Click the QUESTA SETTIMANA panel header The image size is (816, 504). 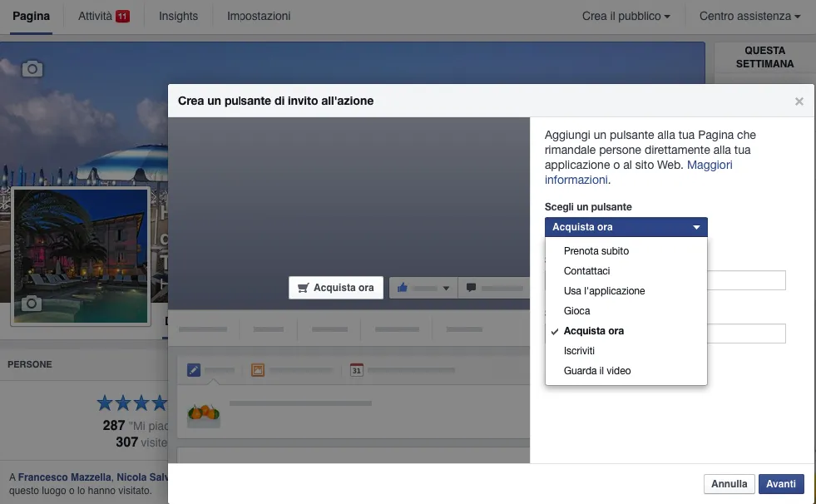764,57
